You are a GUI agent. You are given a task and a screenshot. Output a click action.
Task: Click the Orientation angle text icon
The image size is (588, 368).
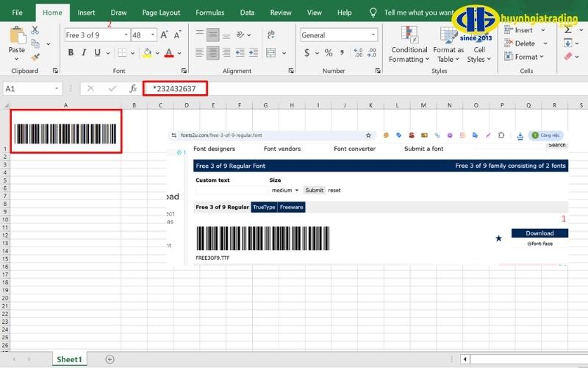click(x=240, y=35)
